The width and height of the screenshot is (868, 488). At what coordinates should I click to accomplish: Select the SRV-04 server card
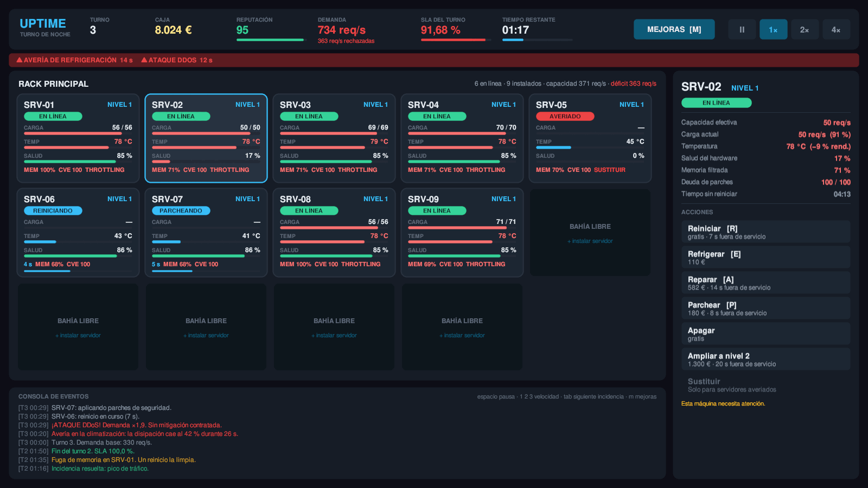point(462,138)
